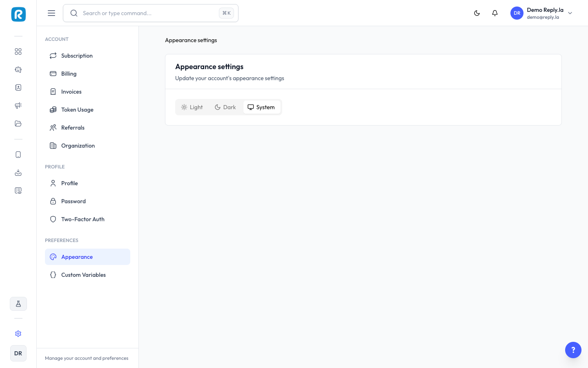588x368 pixels.
Task: Click the Reply.la logo icon
Action: click(18, 14)
